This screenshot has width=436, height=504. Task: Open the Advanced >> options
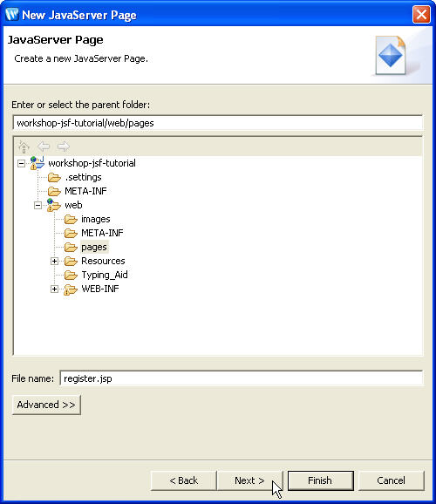pyautogui.click(x=46, y=405)
